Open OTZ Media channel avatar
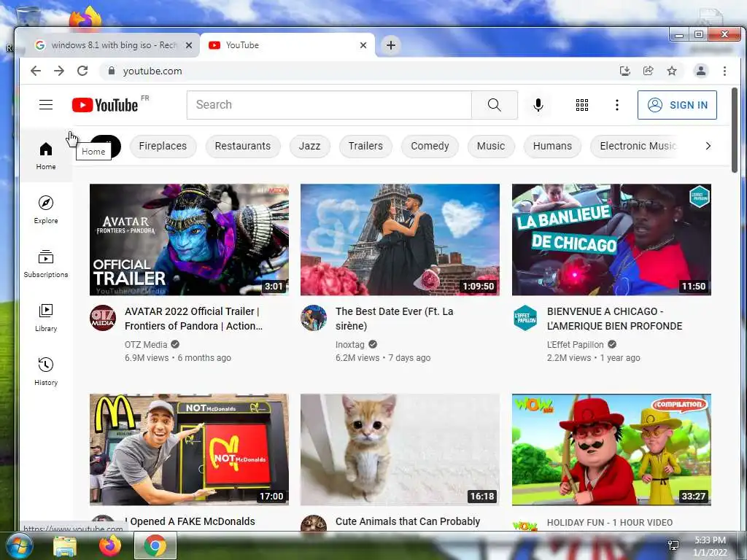Image resolution: width=747 pixels, height=560 pixels. click(103, 318)
